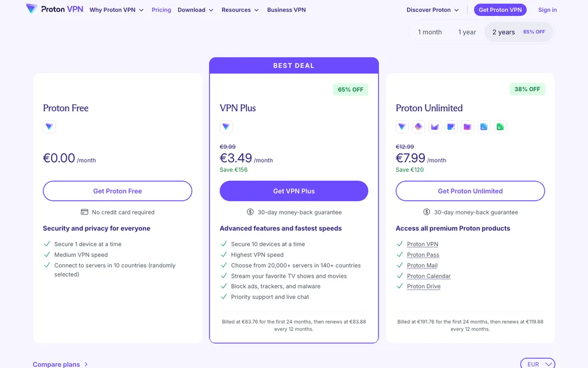
Task: Open the Proton Calendar link
Action: point(428,276)
